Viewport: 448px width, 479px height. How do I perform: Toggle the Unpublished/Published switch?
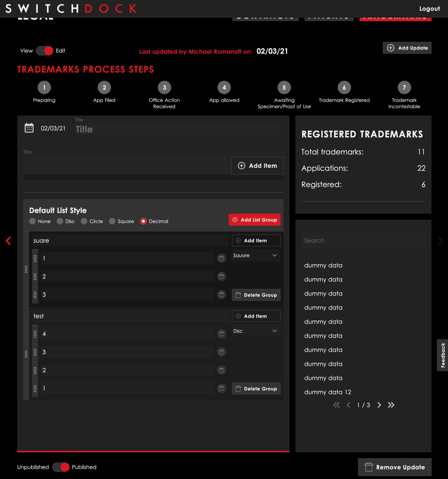(x=61, y=467)
